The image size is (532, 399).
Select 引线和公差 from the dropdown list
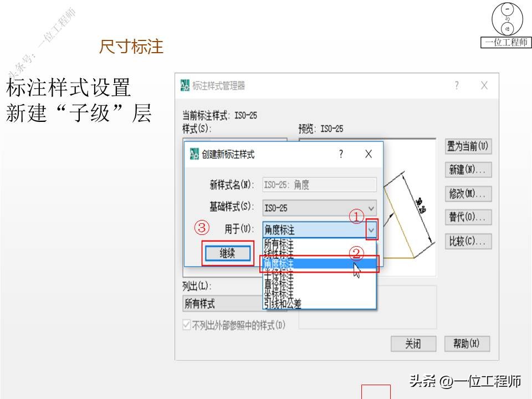point(280,302)
